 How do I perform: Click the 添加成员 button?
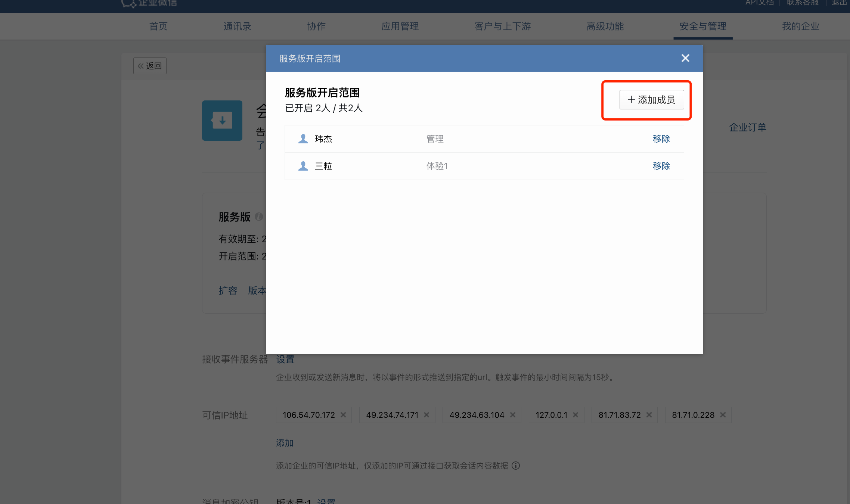coord(652,100)
